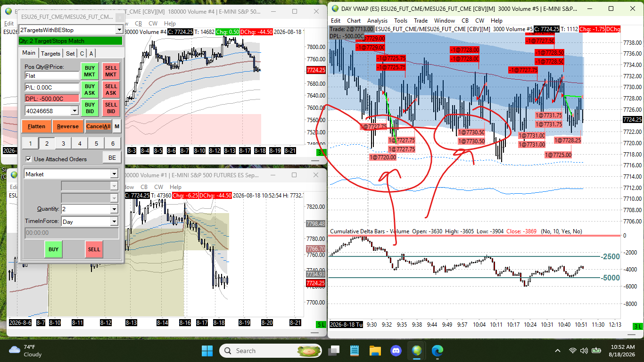Click the M button beside CancelAll
This screenshot has height=362, width=644.
[117, 126]
